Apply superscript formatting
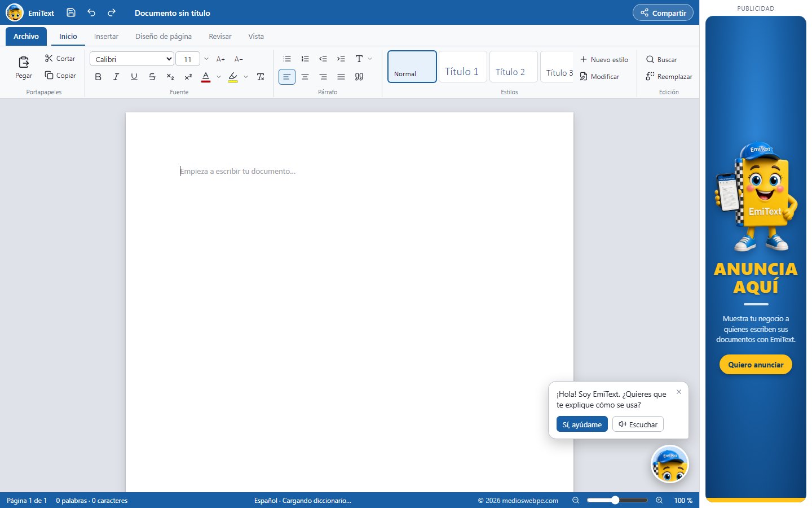812x508 pixels. tap(188, 77)
